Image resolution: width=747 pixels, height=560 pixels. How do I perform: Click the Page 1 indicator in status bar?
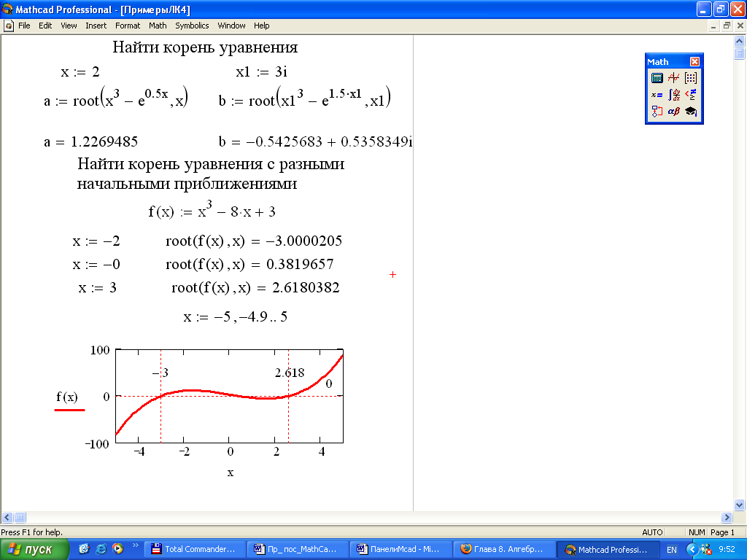coord(722,532)
